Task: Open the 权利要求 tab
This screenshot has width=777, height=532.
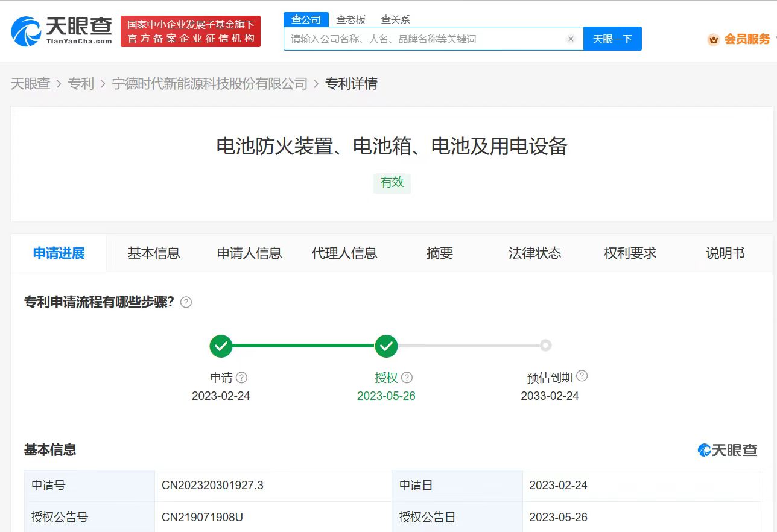Action: click(x=630, y=253)
